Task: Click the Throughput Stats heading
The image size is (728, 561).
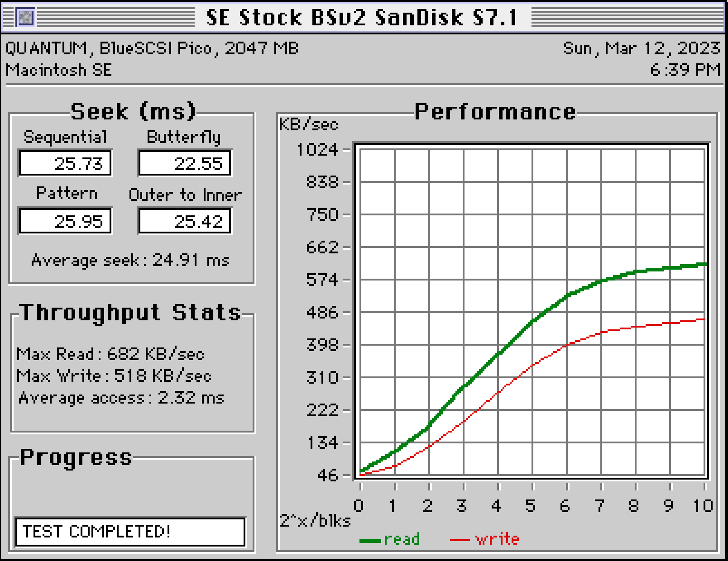Action: [x=130, y=312]
